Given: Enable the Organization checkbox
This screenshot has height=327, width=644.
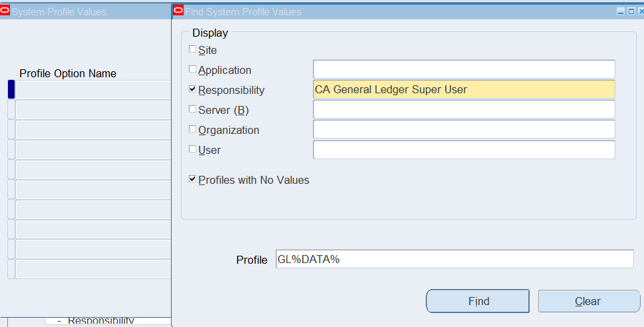Looking at the screenshot, I should 193,129.
